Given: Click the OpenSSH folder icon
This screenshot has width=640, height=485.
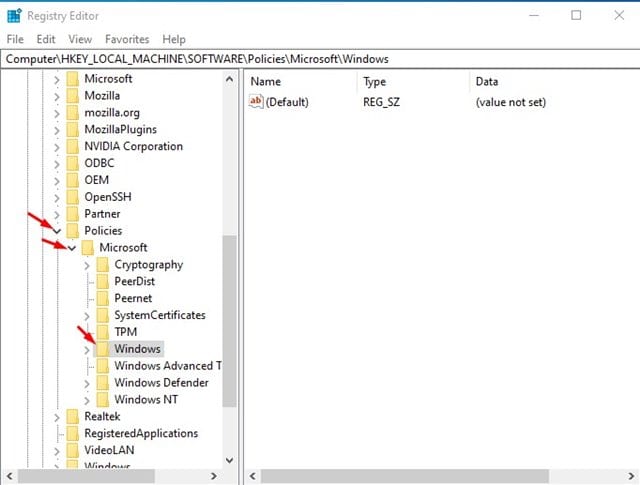Looking at the screenshot, I should 73,197.
